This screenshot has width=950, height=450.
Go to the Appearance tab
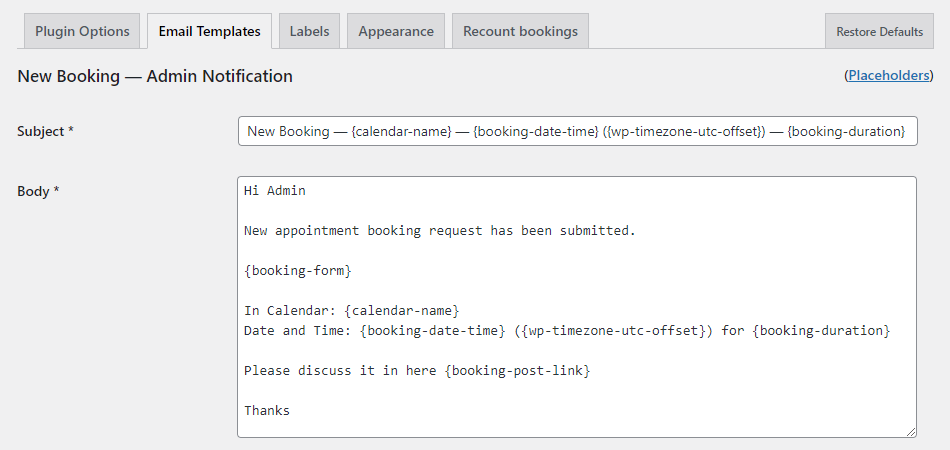point(396,31)
